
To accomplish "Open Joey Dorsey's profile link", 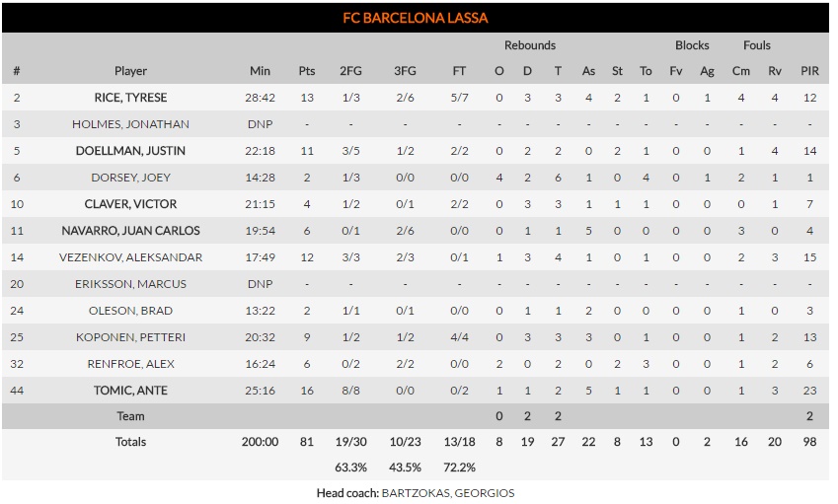I will click(130, 178).
